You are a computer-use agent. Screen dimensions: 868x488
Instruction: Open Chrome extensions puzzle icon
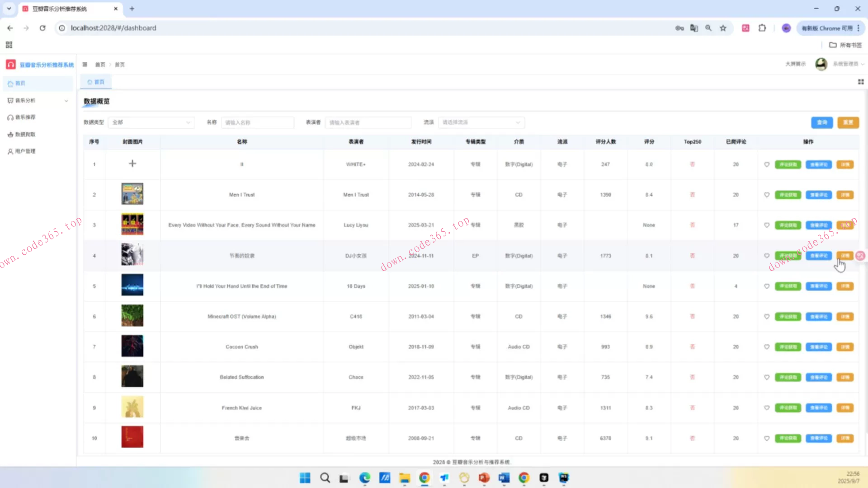click(x=762, y=28)
